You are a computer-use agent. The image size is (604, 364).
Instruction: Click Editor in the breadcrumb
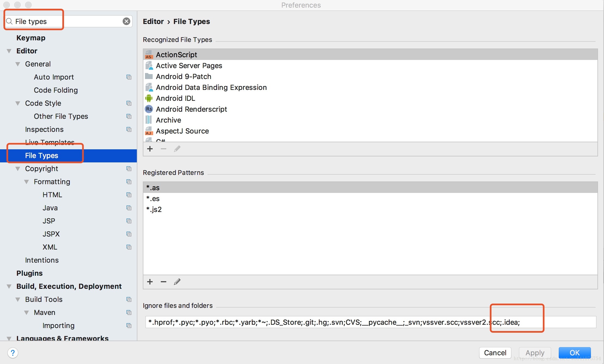pos(153,22)
